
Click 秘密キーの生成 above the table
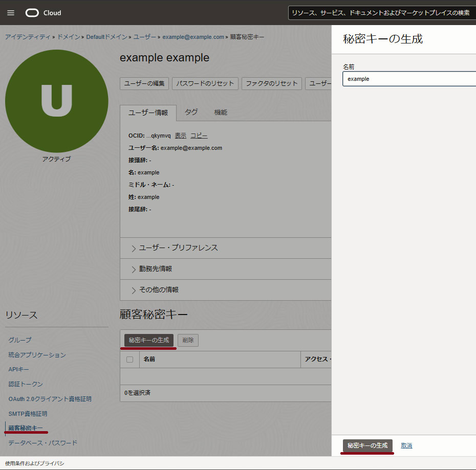pos(149,340)
